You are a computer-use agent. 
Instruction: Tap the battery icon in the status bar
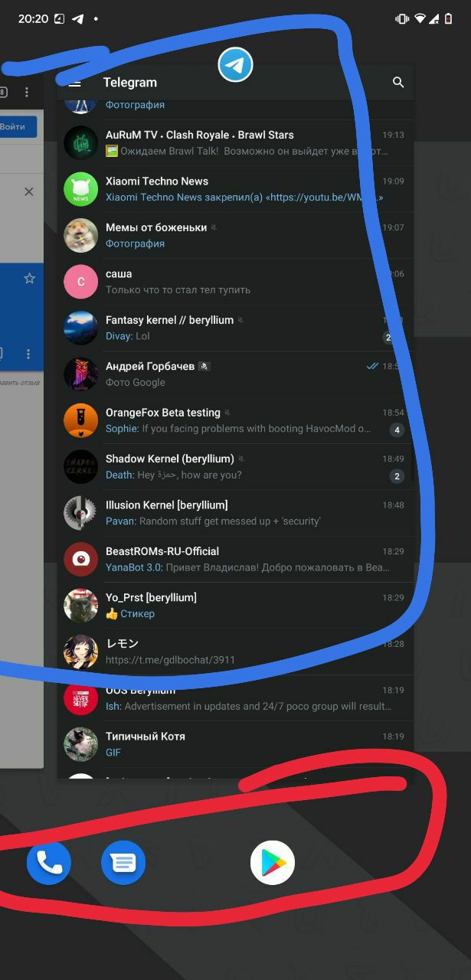449,18
